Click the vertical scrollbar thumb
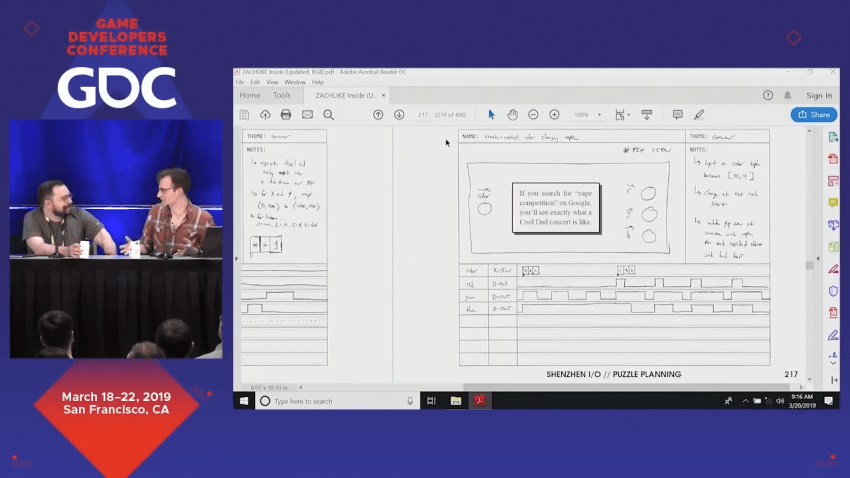This screenshot has width=850, height=478. coord(809,265)
